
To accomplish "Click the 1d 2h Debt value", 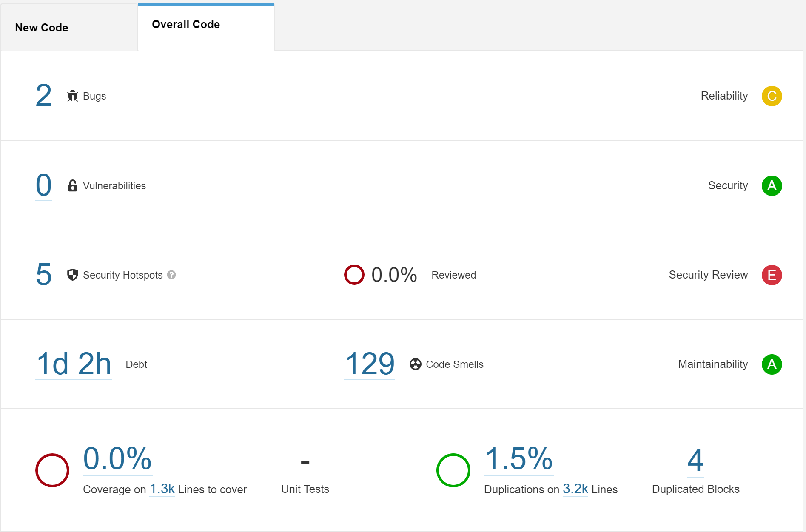I will click(x=74, y=364).
